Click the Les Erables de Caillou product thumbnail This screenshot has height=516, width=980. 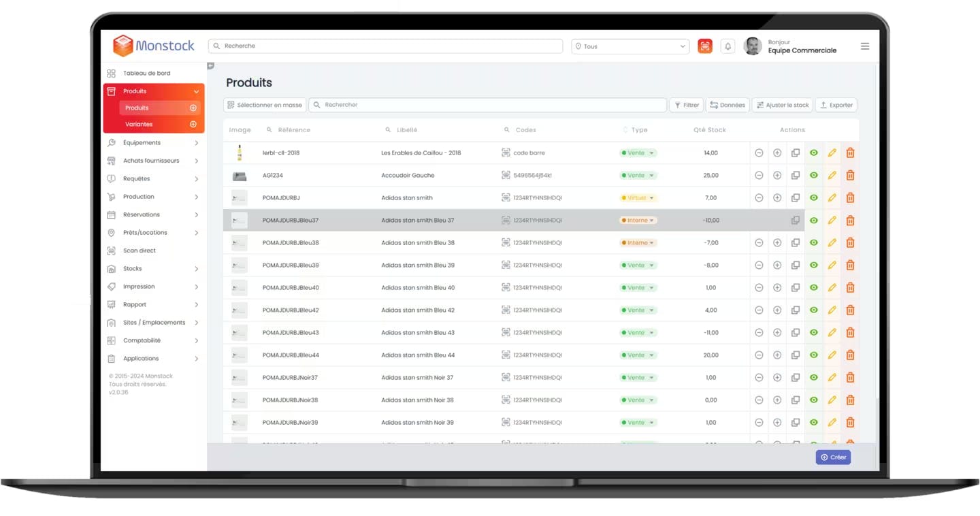[239, 153]
